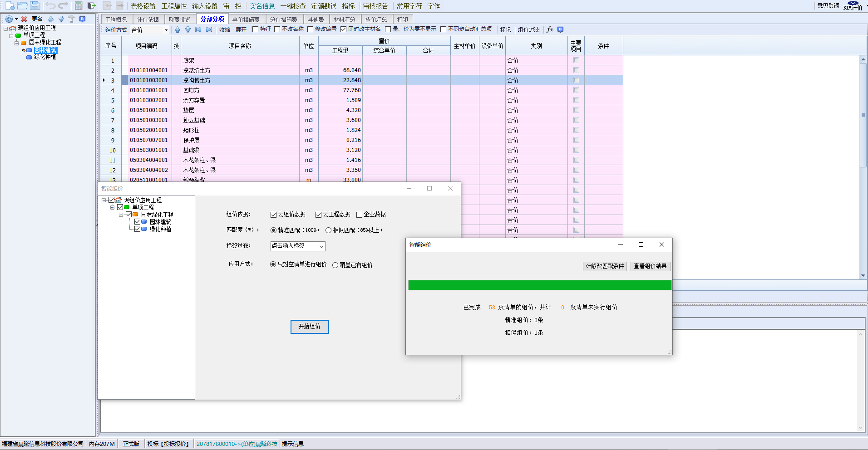Screen dimensions: 868x450
Task: Uncheck 云工程数据 checkbox
Action: (x=318, y=215)
